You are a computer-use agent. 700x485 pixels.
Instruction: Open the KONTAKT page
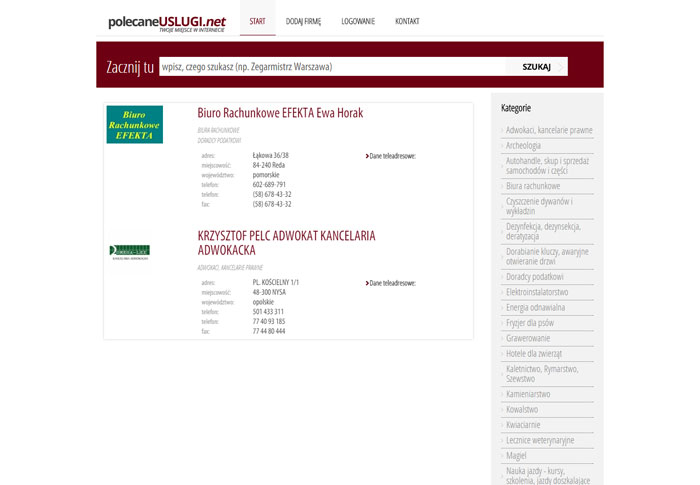(x=407, y=21)
